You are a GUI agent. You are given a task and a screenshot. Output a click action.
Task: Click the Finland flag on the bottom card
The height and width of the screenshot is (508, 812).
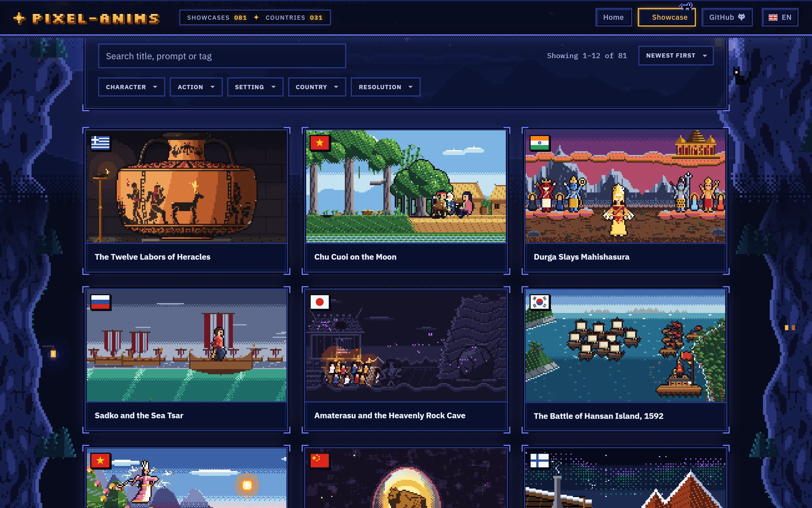[x=540, y=461]
